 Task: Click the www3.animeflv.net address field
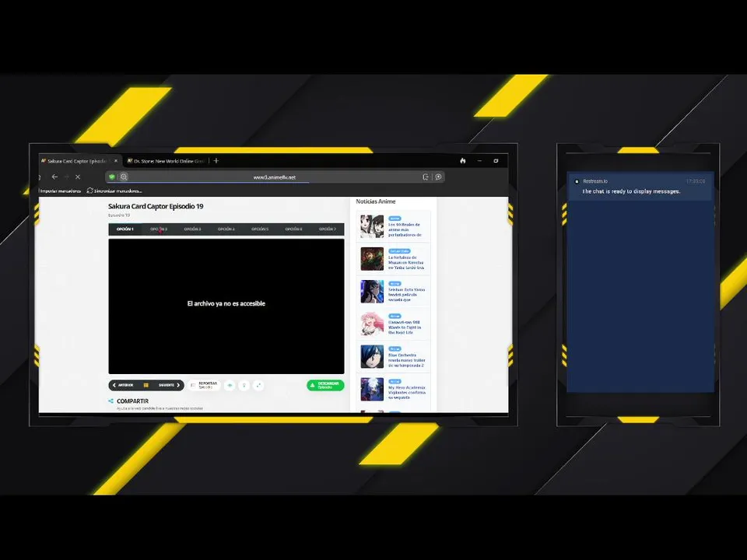[x=275, y=177]
